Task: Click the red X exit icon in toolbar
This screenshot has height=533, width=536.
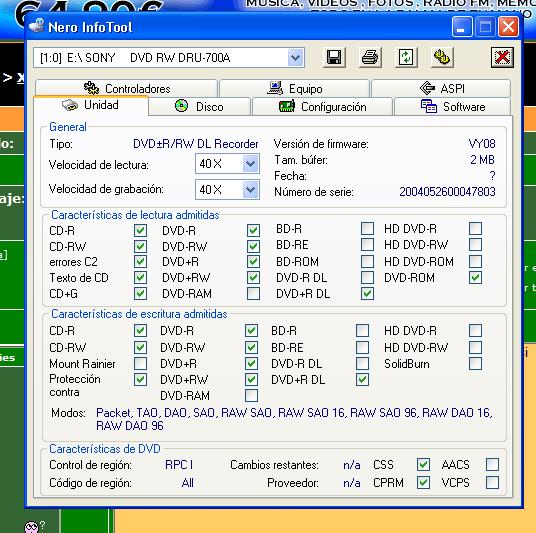Action: tap(502, 57)
